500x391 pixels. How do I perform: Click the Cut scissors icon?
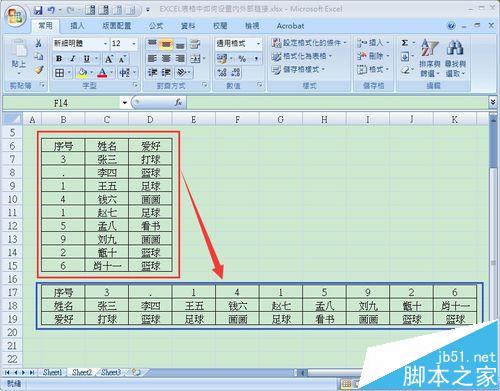click(38, 43)
